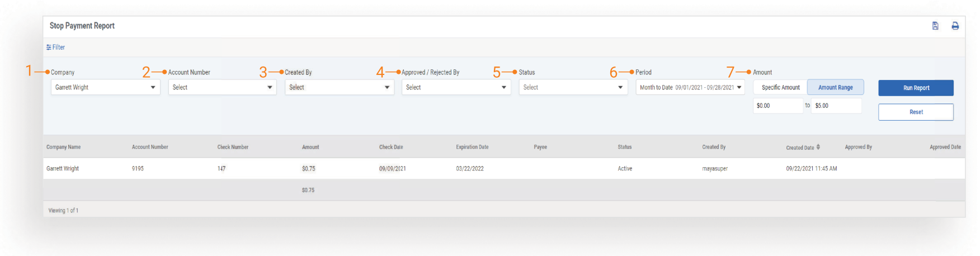Click the save report icon

tap(935, 26)
